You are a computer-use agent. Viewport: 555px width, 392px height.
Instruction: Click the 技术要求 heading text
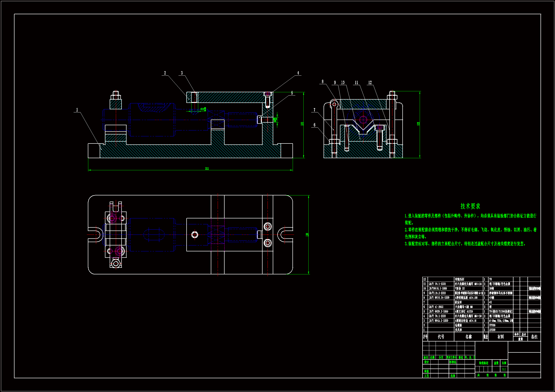pyautogui.click(x=470, y=206)
